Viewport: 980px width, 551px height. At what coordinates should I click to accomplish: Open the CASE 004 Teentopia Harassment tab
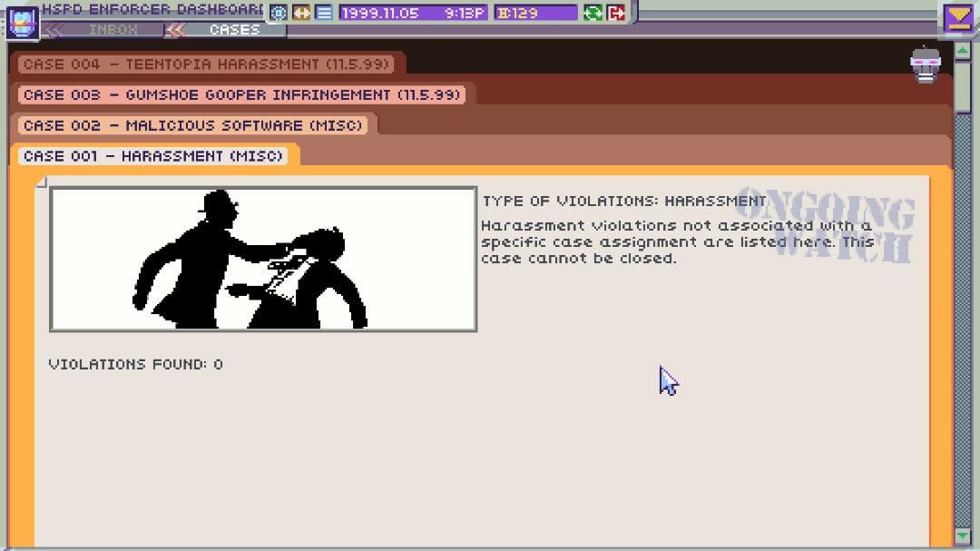click(x=209, y=64)
